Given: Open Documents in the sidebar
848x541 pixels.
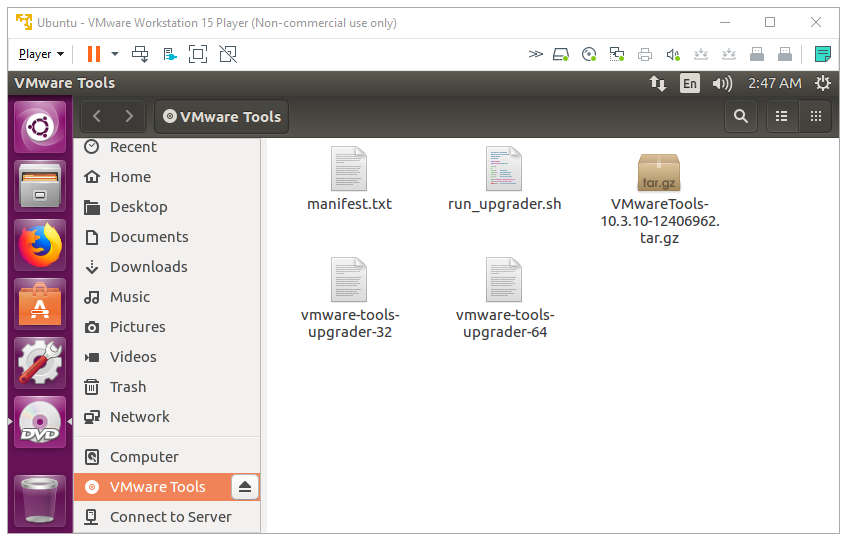Looking at the screenshot, I should point(167,237).
